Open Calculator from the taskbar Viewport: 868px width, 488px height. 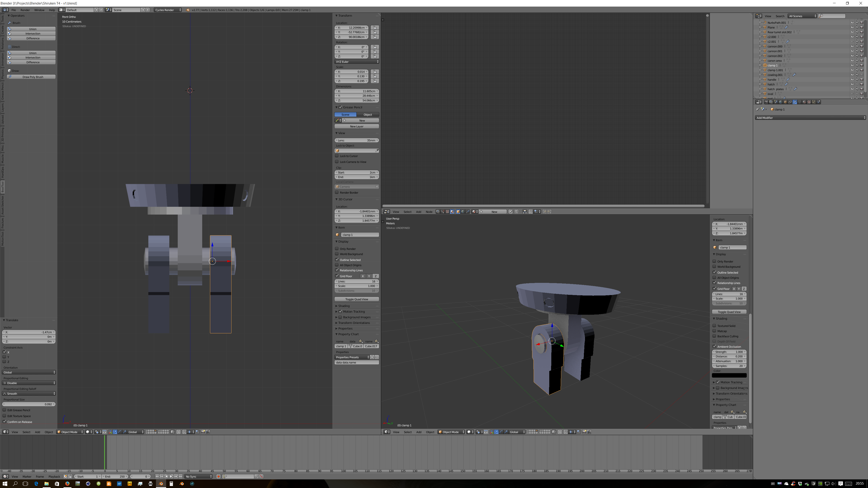[171, 484]
